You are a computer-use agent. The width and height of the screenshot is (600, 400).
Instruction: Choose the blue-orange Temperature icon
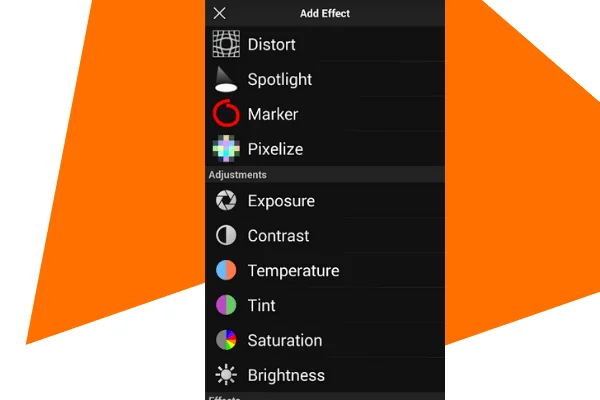coord(226,270)
